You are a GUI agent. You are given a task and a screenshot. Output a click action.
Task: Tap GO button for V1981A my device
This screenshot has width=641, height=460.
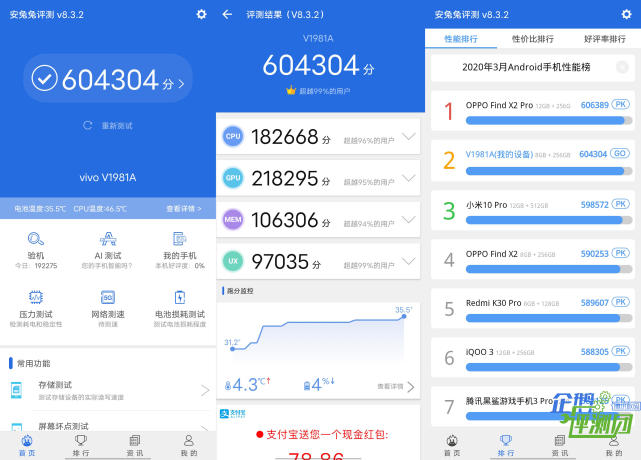pyautogui.click(x=619, y=153)
